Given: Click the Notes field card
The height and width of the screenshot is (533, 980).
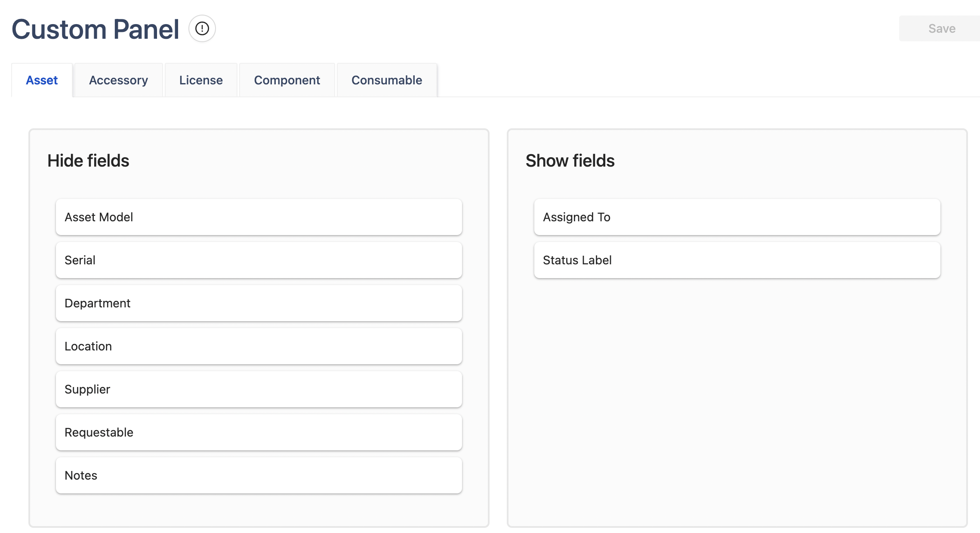Looking at the screenshot, I should (x=259, y=475).
